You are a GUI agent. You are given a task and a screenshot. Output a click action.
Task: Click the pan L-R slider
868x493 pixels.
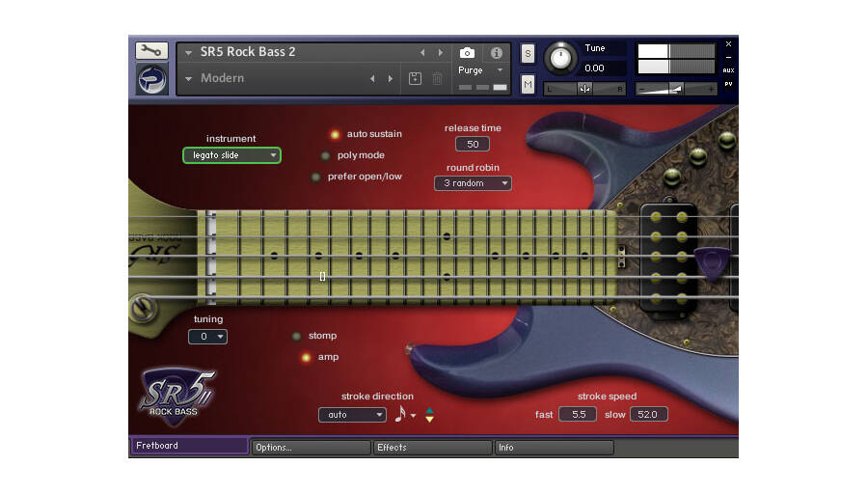click(584, 89)
